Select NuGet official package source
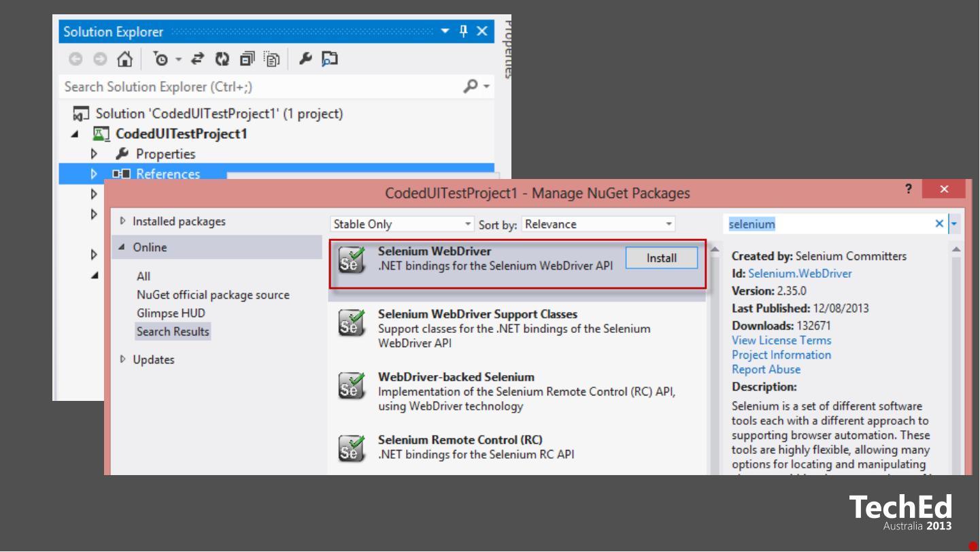The image size is (980, 552). click(x=213, y=295)
